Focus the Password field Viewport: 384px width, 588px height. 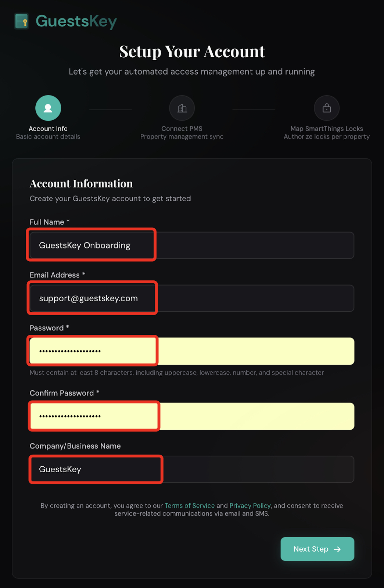(190, 351)
